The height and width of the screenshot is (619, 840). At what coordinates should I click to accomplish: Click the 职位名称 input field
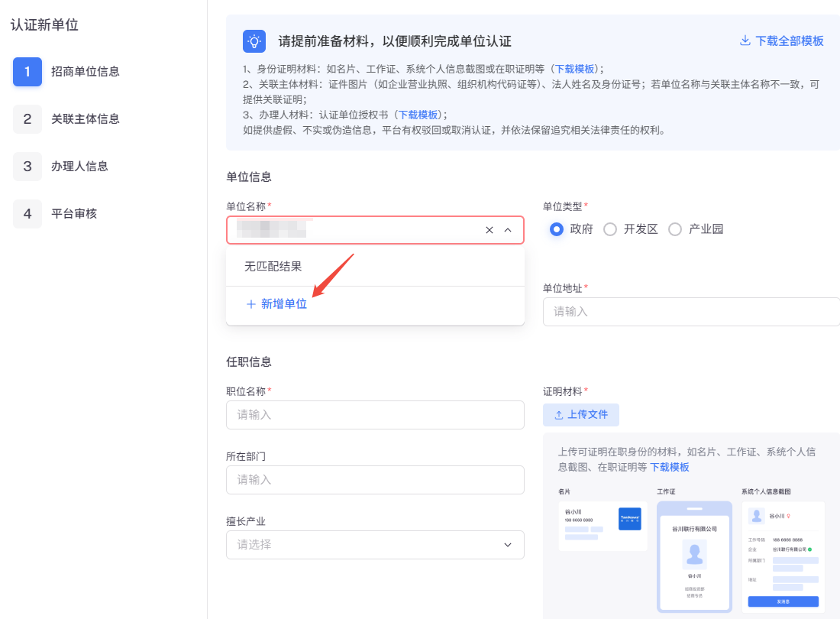[375, 415]
